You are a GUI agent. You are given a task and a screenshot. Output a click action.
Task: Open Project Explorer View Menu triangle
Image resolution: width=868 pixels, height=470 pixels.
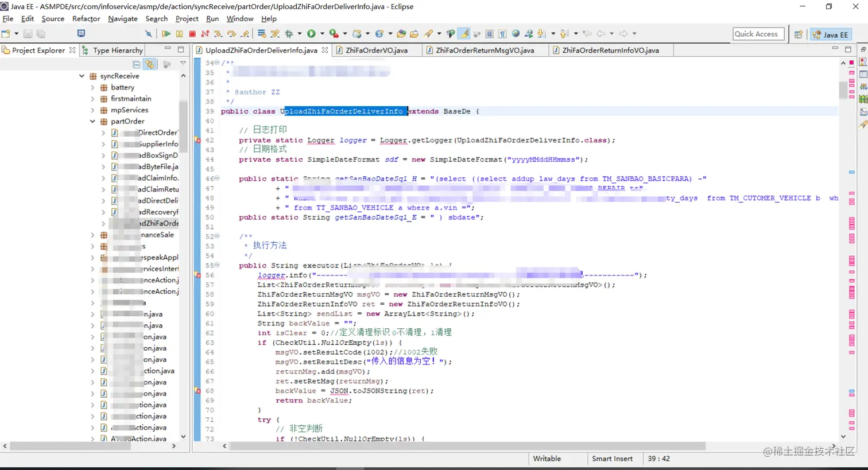point(183,64)
